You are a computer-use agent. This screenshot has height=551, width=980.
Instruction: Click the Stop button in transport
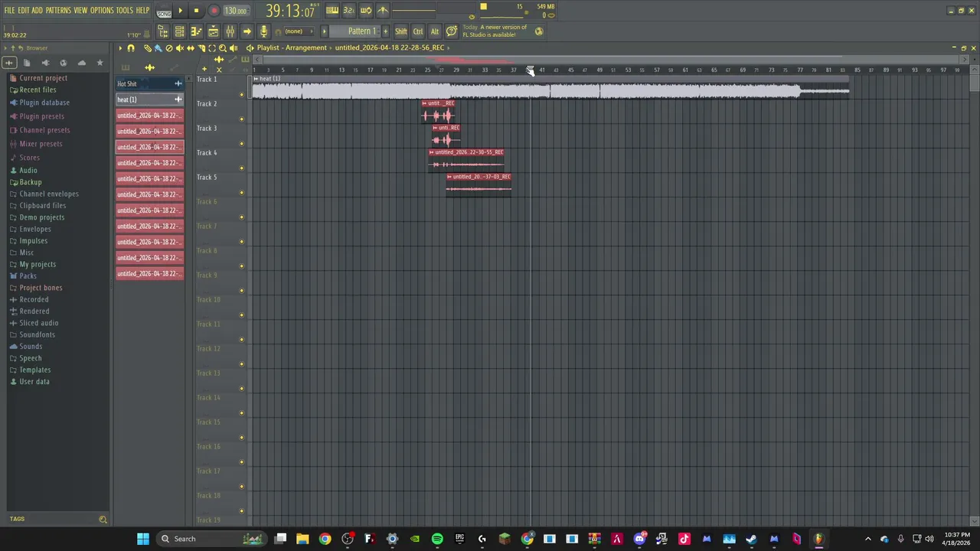click(x=196, y=11)
